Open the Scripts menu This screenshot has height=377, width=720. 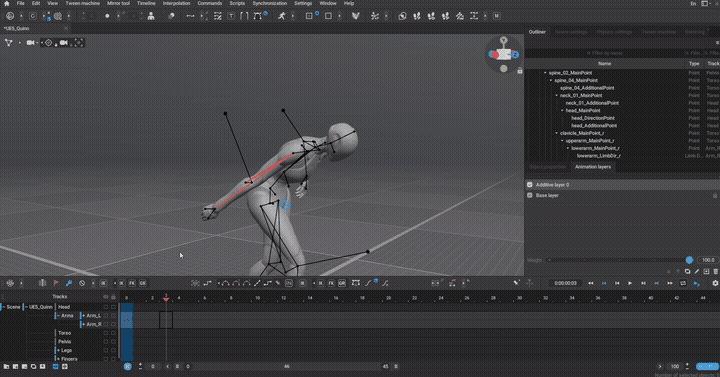pyautogui.click(x=237, y=3)
